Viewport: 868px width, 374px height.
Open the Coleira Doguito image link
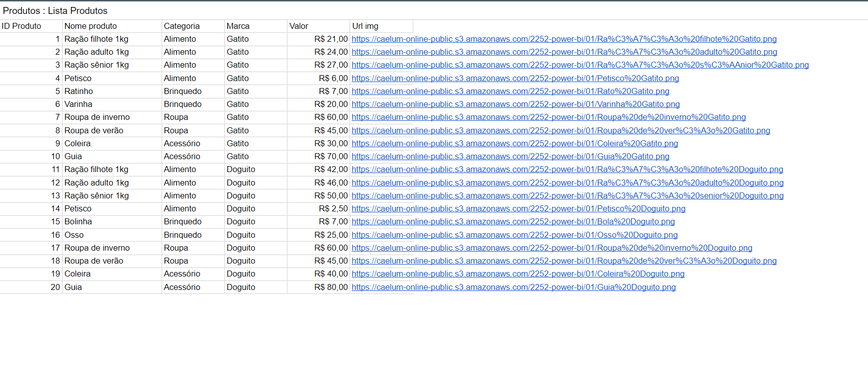pyautogui.click(x=518, y=274)
